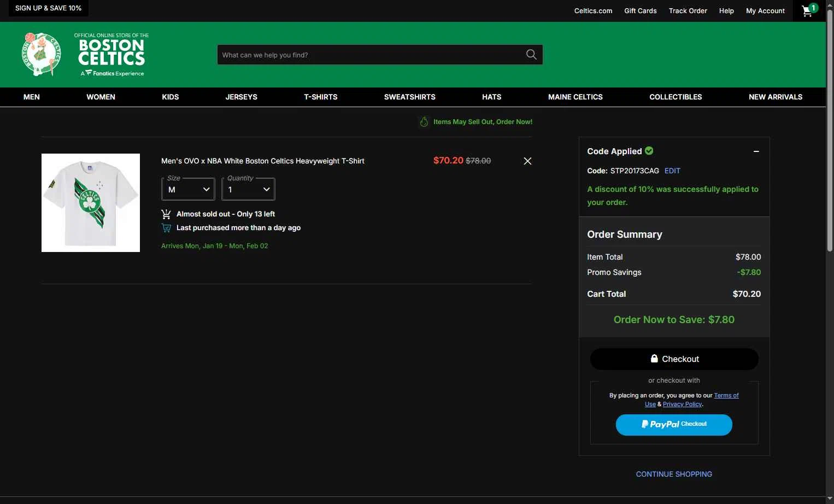Open Terms of Use link

coord(726,395)
